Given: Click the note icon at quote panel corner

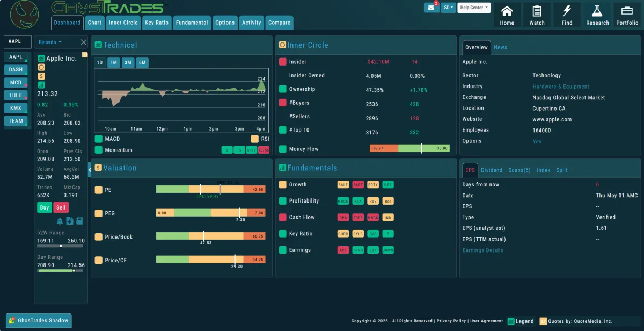Looking at the screenshot, I should click(x=84, y=55).
